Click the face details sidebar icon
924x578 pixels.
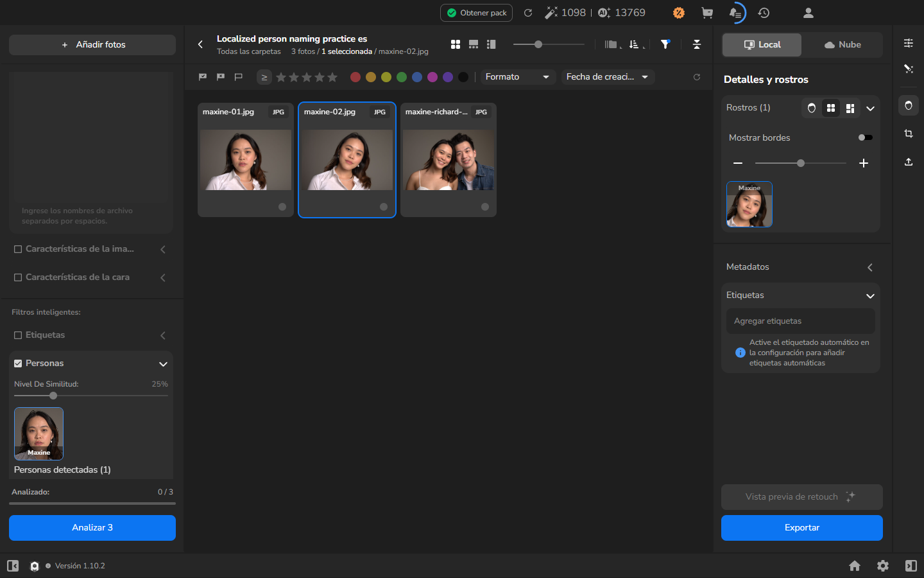pos(909,105)
